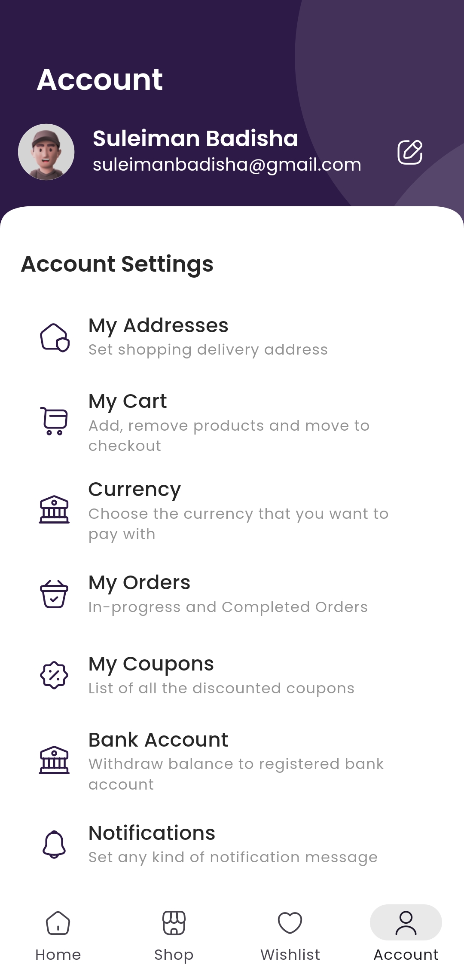Go to the Home tab
The height and width of the screenshot is (980, 464).
click(x=58, y=933)
